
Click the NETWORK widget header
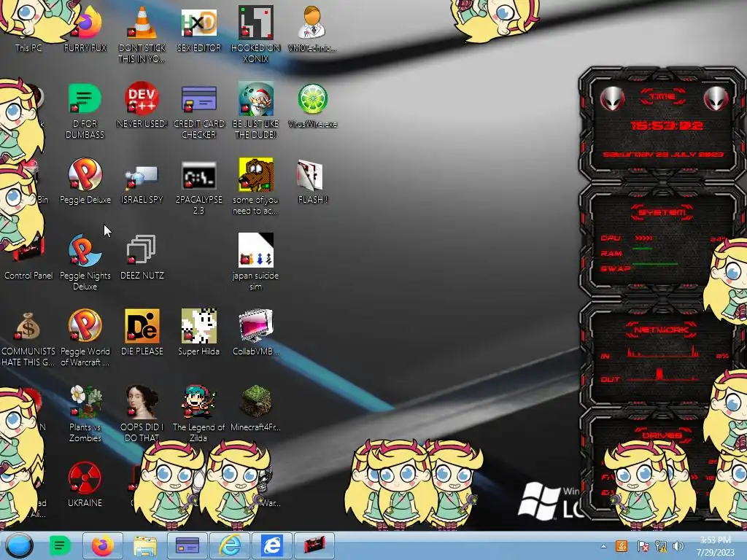click(x=662, y=330)
